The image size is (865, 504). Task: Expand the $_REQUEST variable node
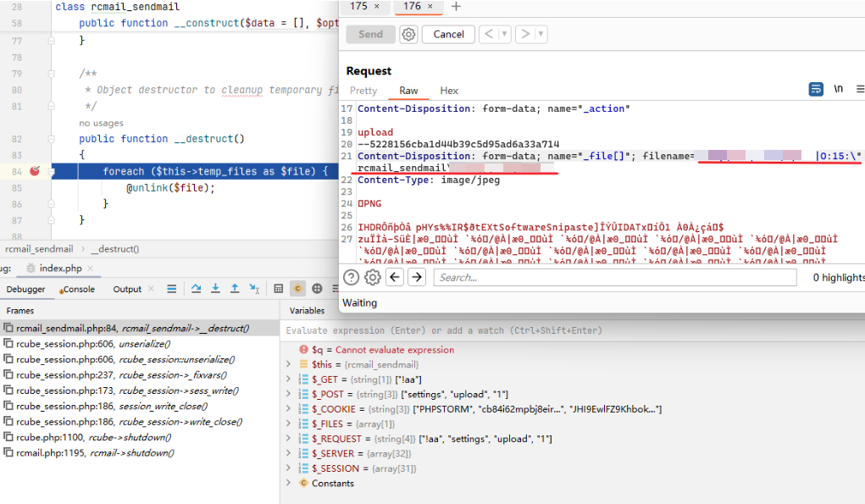click(289, 439)
